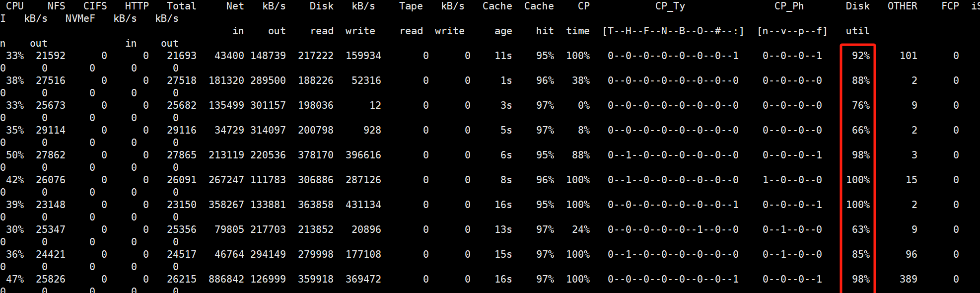Click disk write value 431134
This screenshot has width=980, height=293.
[x=363, y=205]
